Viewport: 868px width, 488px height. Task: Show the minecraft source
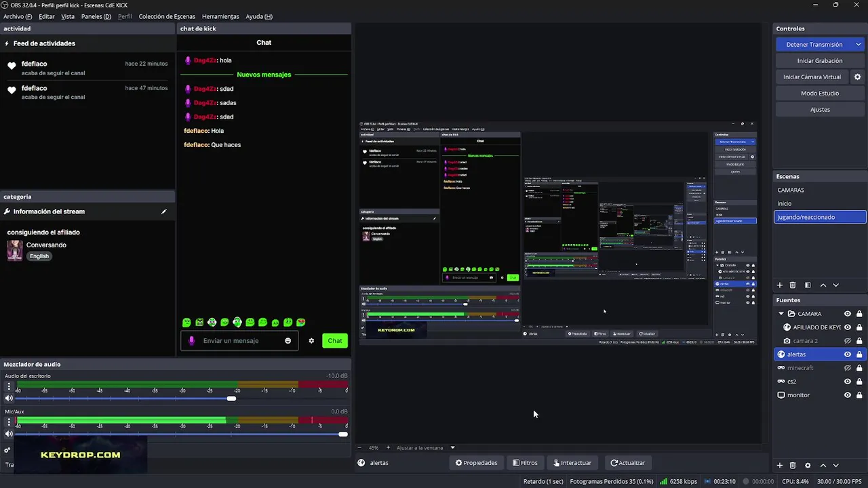coord(847,368)
